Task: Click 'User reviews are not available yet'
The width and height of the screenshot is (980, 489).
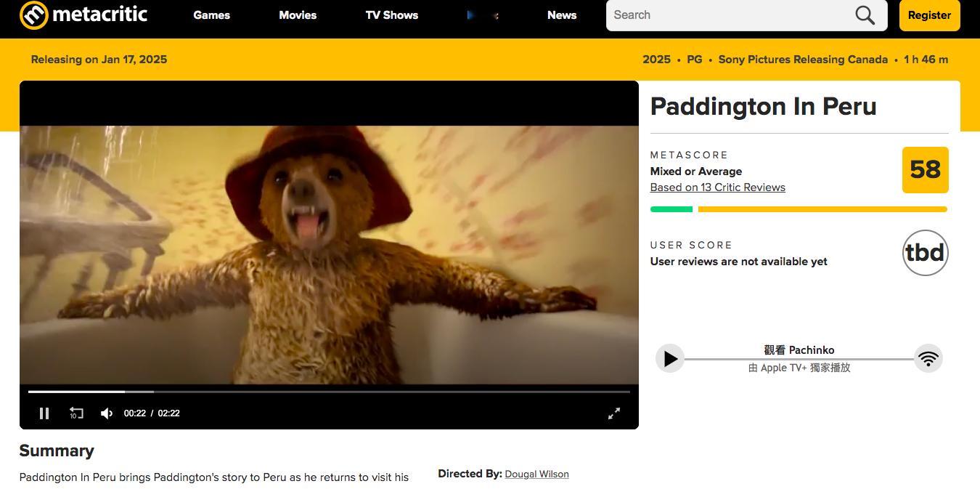Action: tap(739, 262)
